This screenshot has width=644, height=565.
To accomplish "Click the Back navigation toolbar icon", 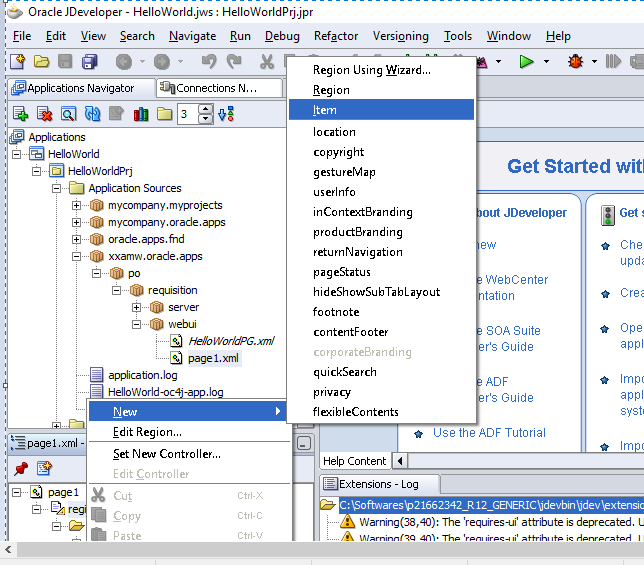I will tap(124, 62).
